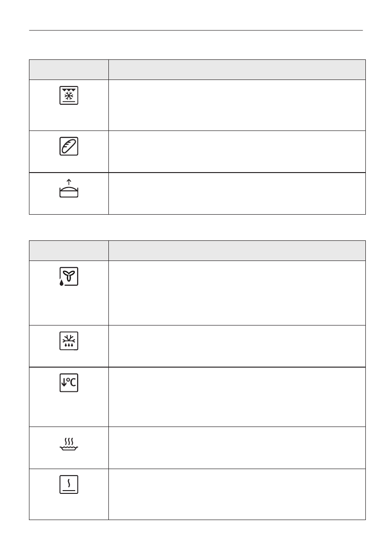Select the empty cell beside steaming dish icon
The image size is (392, 557).
coord(237,448)
